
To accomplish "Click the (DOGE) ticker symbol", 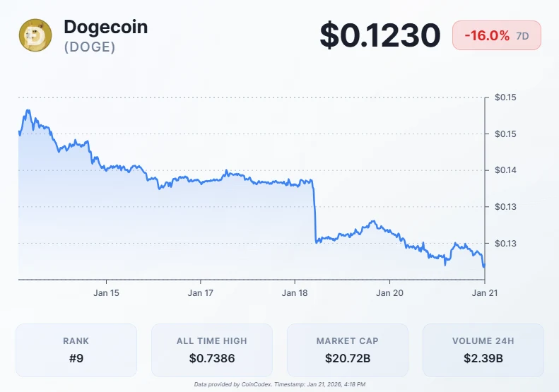I will pos(89,47).
